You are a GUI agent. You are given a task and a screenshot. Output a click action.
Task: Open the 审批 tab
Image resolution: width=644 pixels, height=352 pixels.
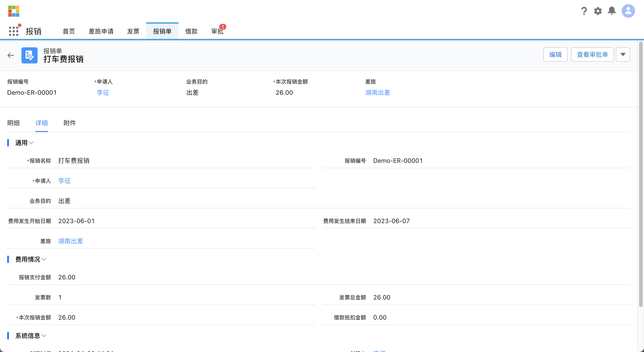217,31
